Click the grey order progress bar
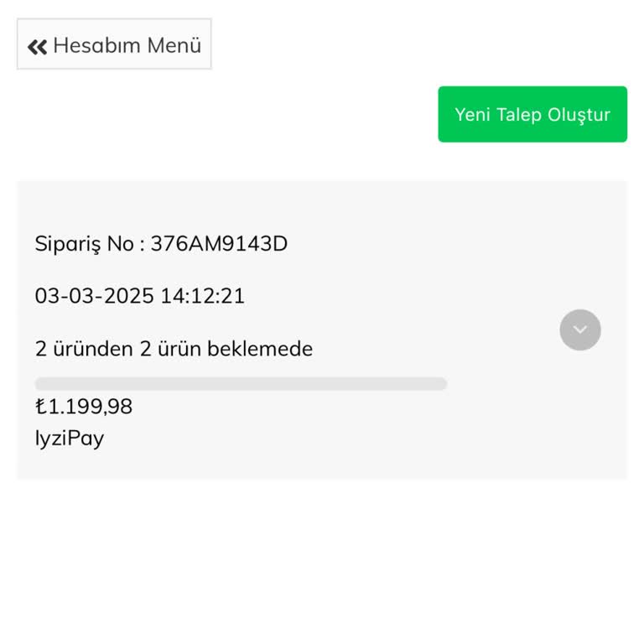Screen dimensions: 644x644 coord(241,384)
